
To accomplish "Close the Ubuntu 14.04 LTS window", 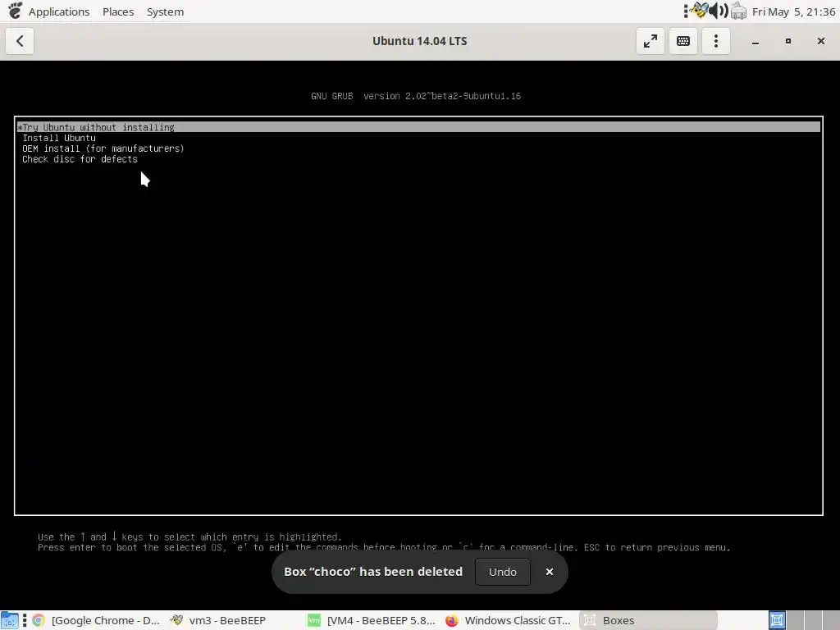I will tap(820, 41).
